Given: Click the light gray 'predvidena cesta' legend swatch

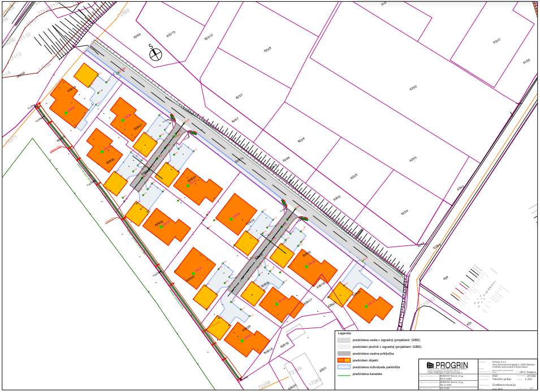Looking at the screenshot, I should [x=344, y=341].
